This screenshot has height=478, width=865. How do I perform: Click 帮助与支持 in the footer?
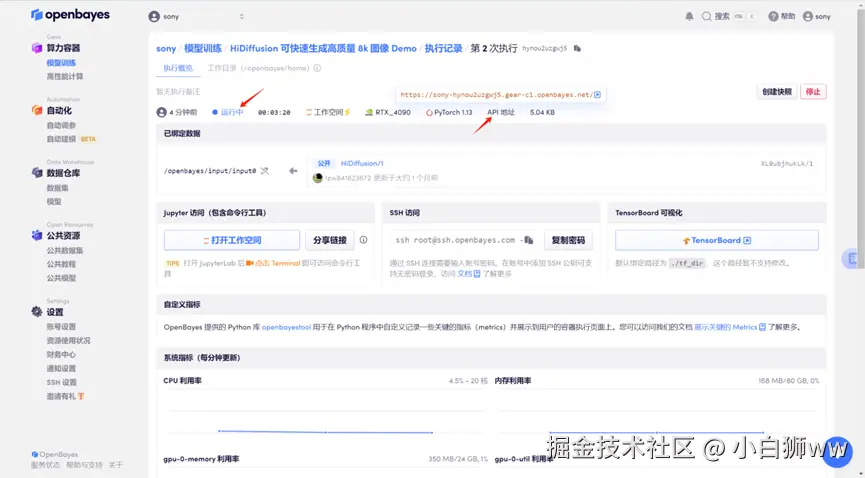point(84,465)
